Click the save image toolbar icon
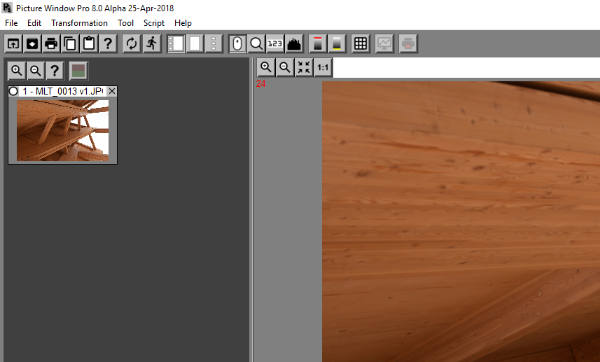This screenshot has height=362, width=600. (32, 44)
